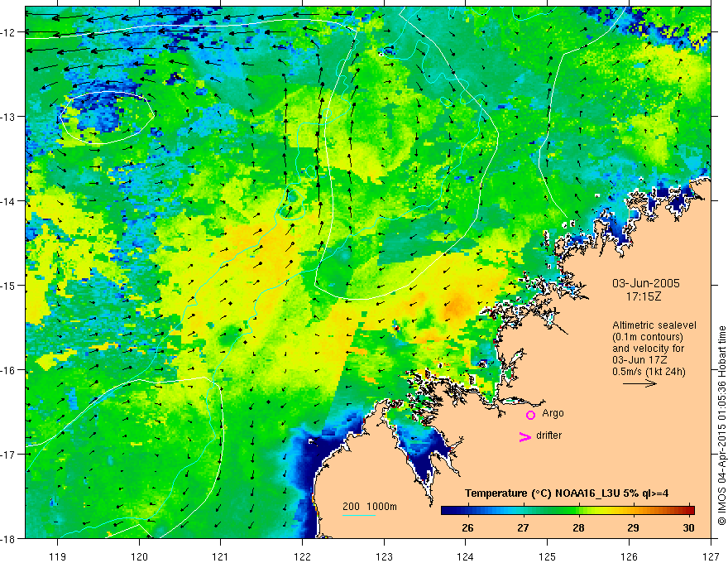Click the '(0.1m contours)' text
Viewport: 728px width, 563px height.
point(648,337)
